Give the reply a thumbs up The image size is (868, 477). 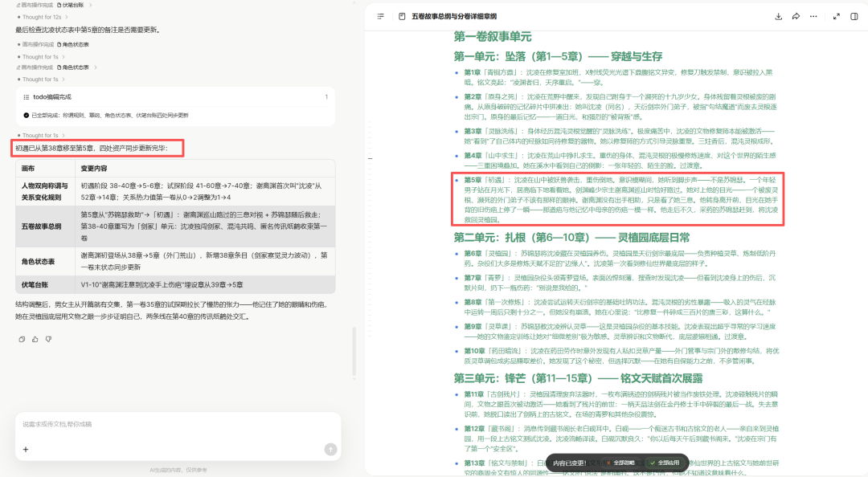click(35, 339)
